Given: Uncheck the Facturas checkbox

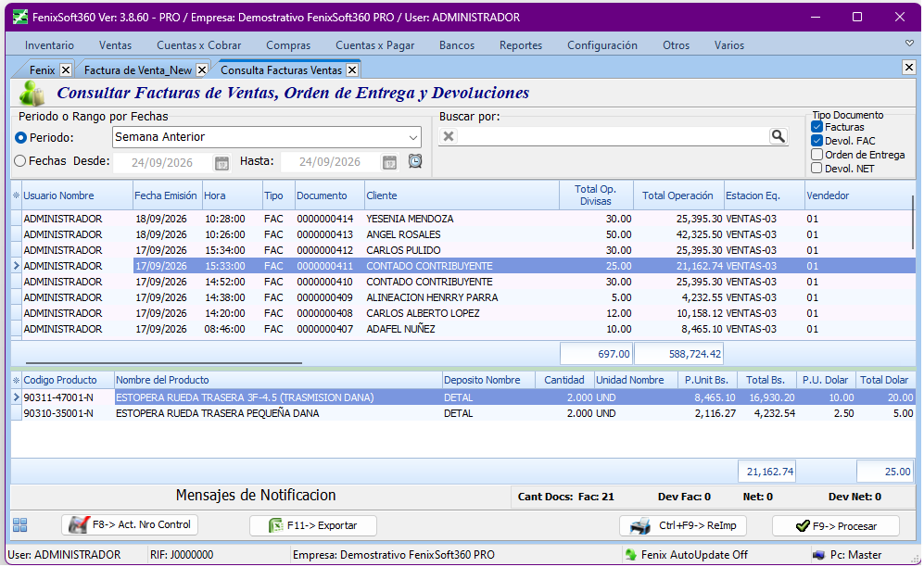Looking at the screenshot, I should [816, 127].
